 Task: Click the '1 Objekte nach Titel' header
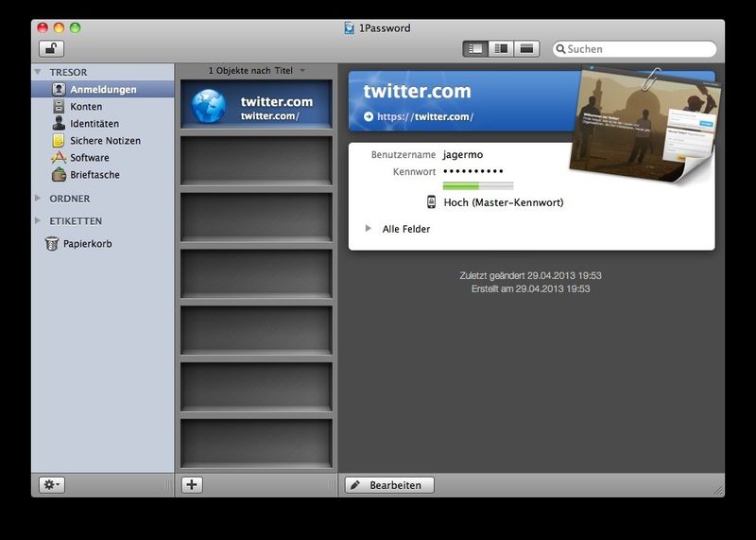(250, 71)
